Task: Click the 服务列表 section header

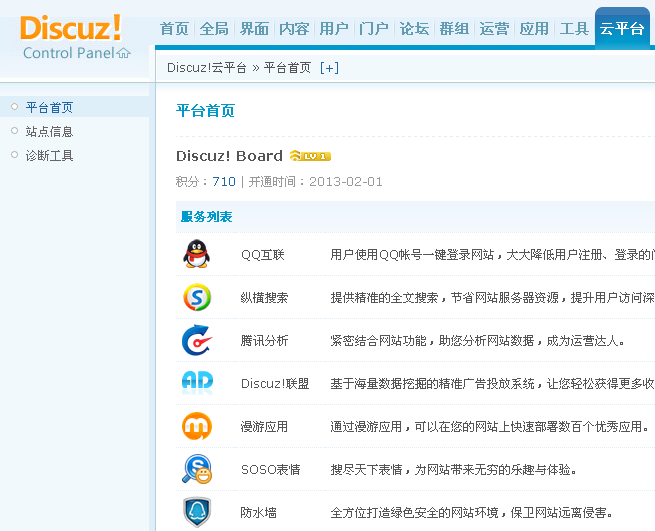Action: click(206, 216)
